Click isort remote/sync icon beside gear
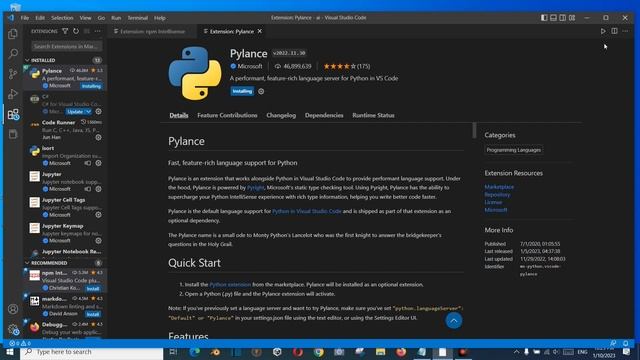 coord(88,163)
